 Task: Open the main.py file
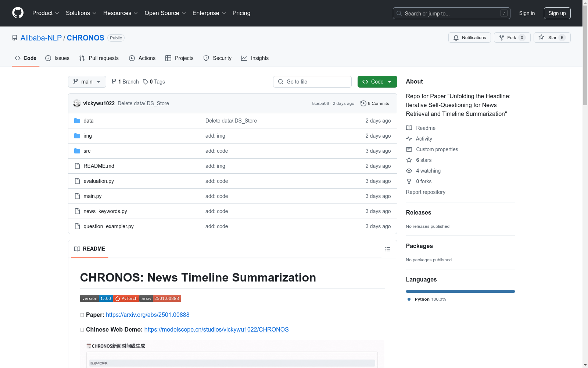[x=93, y=196]
